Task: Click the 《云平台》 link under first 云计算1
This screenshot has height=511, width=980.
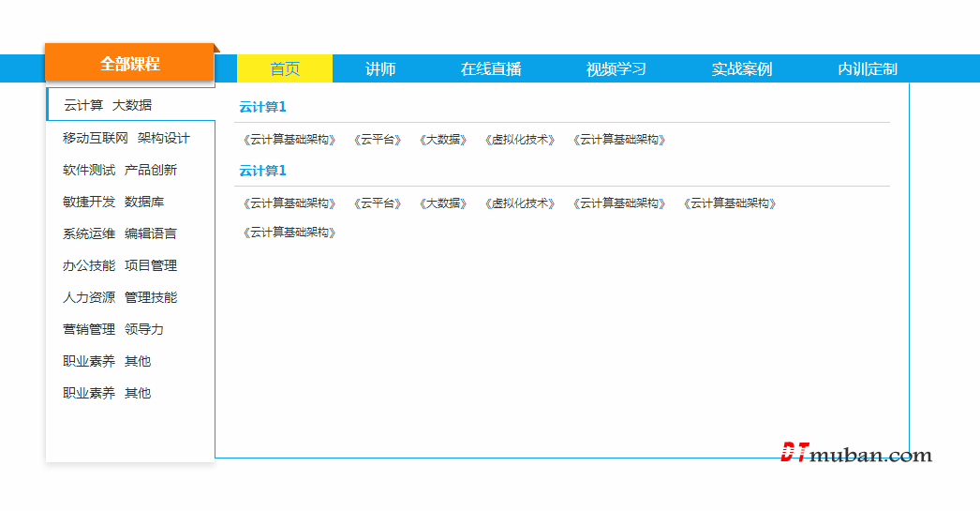Action: pyautogui.click(x=378, y=140)
